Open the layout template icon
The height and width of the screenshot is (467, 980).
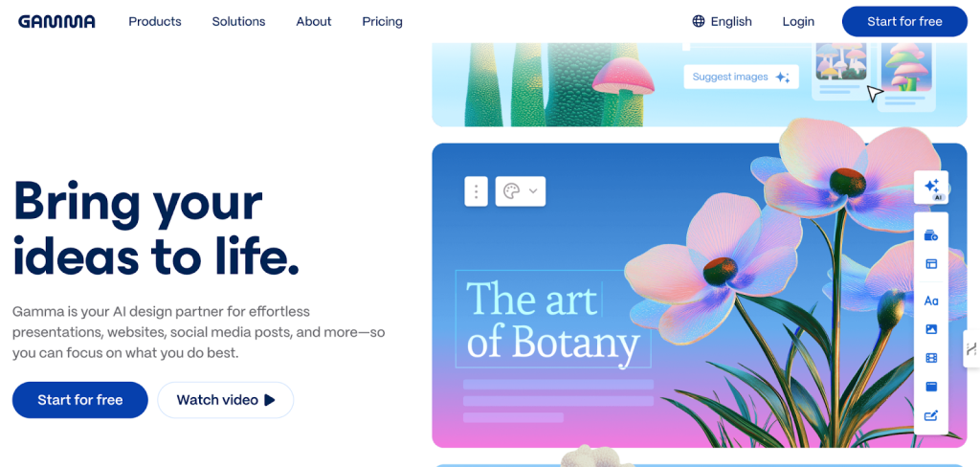pos(931,264)
